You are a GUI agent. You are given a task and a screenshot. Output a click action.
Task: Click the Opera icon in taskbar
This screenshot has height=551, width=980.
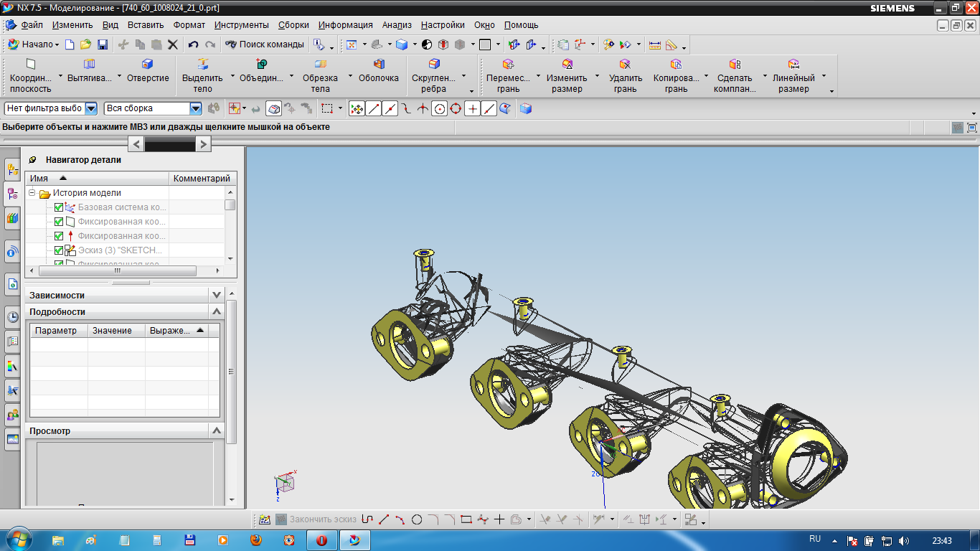pyautogui.click(x=322, y=540)
